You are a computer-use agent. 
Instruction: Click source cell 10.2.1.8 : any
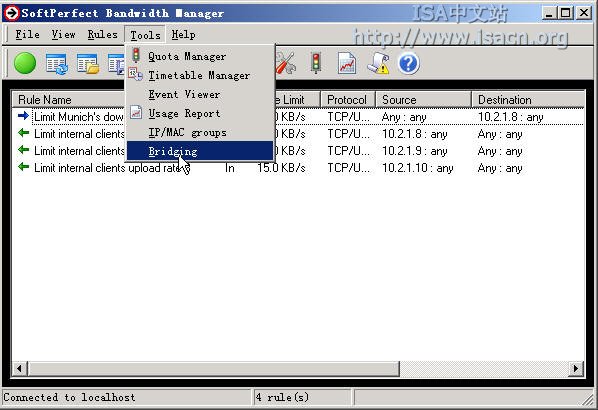[x=415, y=134]
